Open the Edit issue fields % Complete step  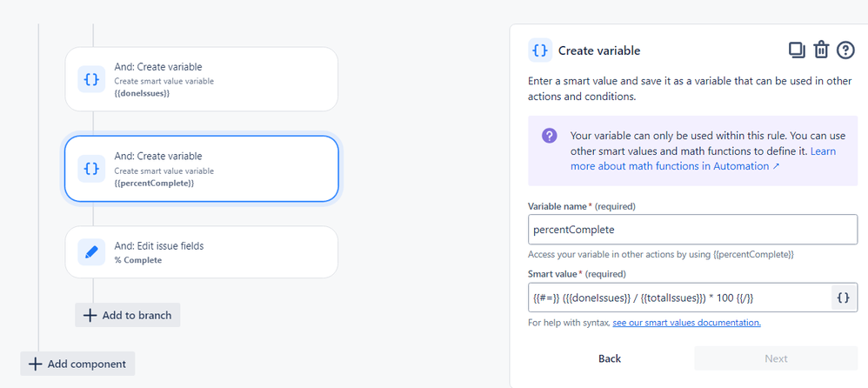pyautogui.click(x=202, y=251)
